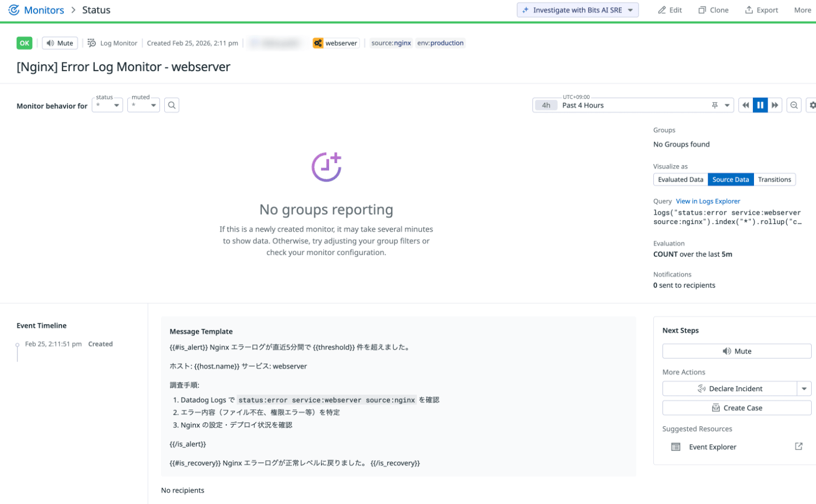Expand the time range dropdown arrow

(727, 105)
